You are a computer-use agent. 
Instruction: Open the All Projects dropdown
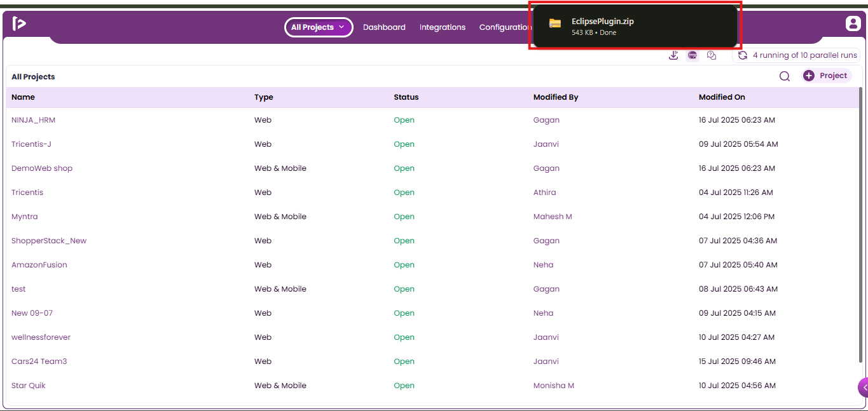[x=319, y=27]
